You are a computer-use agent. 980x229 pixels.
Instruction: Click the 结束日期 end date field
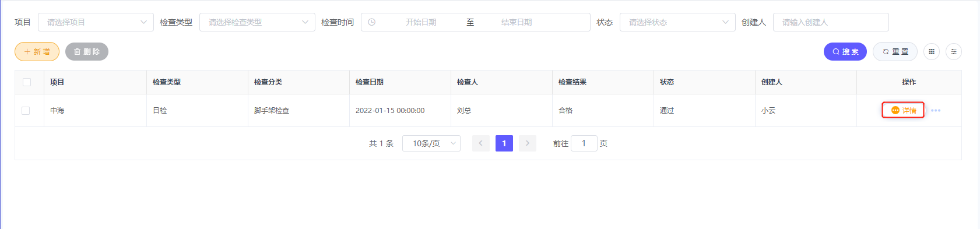[517, 22]
